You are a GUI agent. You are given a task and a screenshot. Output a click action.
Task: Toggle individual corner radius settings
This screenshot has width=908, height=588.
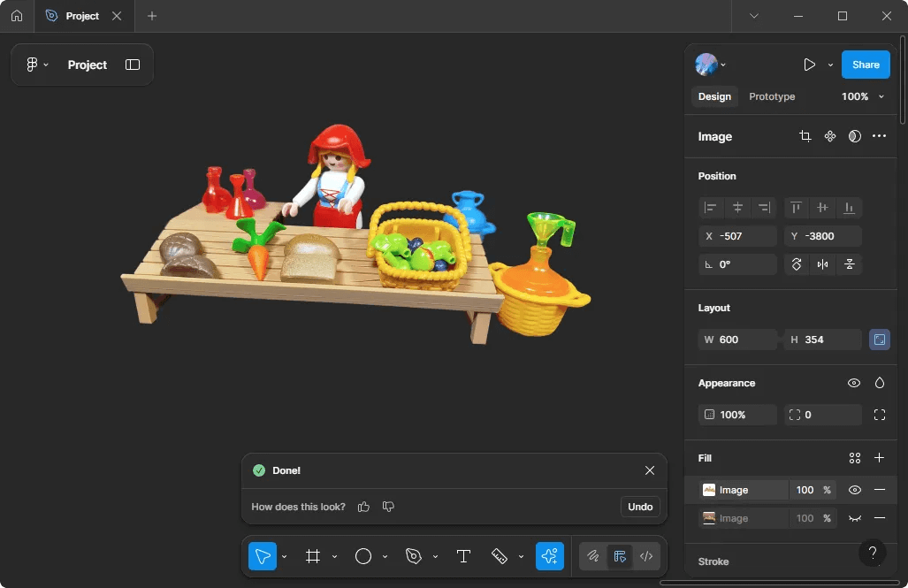point(880,415)
